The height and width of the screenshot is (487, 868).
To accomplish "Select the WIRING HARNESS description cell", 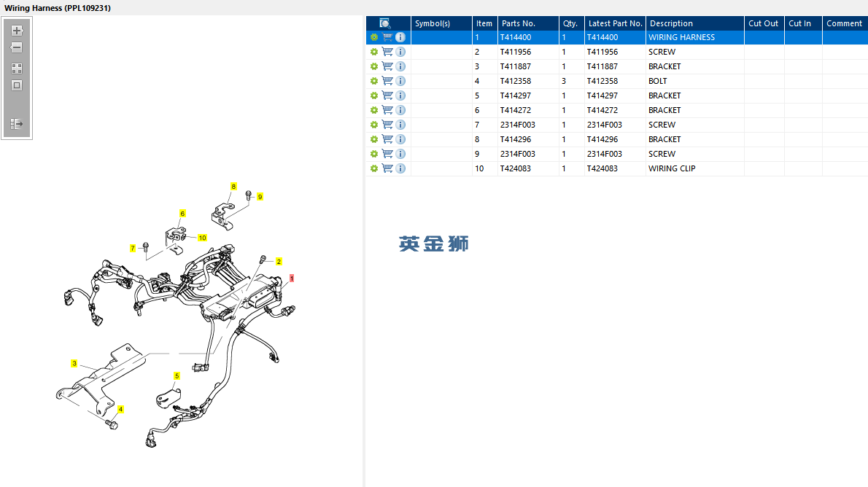I will [694, 37].
